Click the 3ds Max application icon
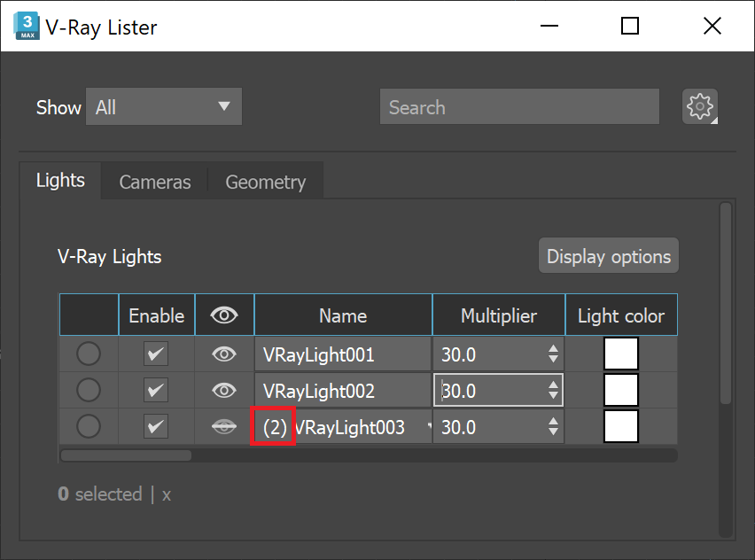The width and height of the screenshot is (755, 560). tap(27, 26)
